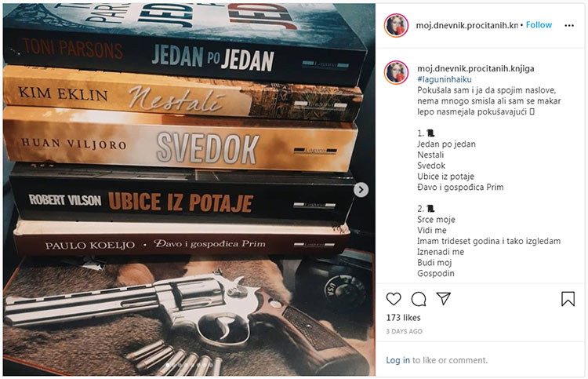Open comments via speech bubble icon
Viewport: 588px width, 379px height.
pyautogui.click(x=419, y=299)
